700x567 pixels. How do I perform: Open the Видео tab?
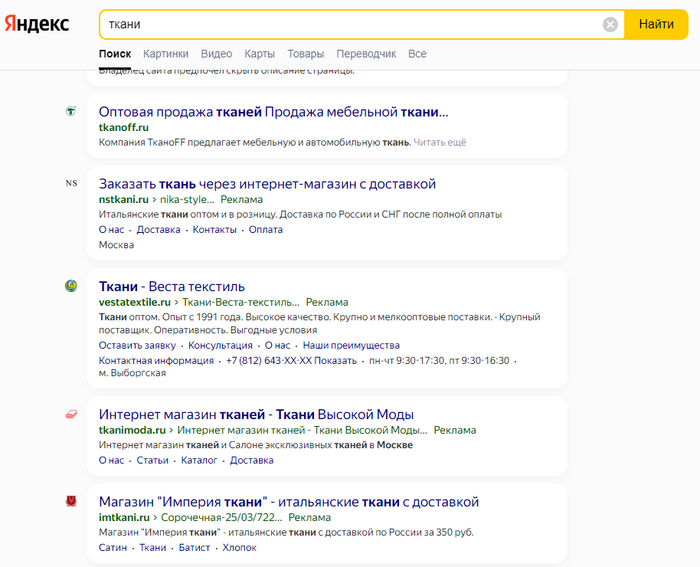click(216, 54)
